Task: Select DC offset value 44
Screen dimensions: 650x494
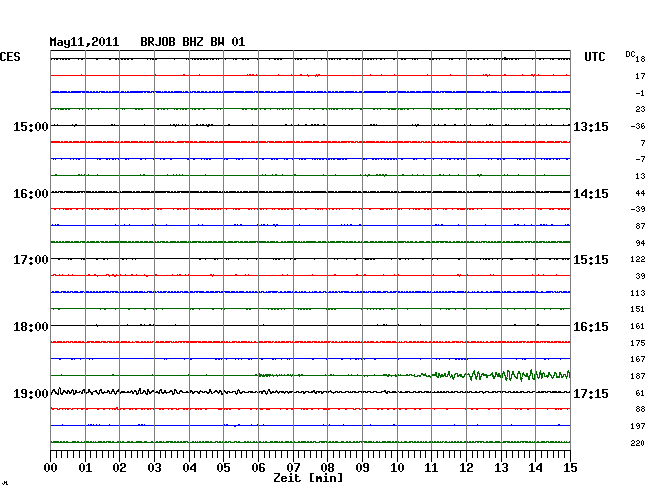Action: click(x=640, y=193)
